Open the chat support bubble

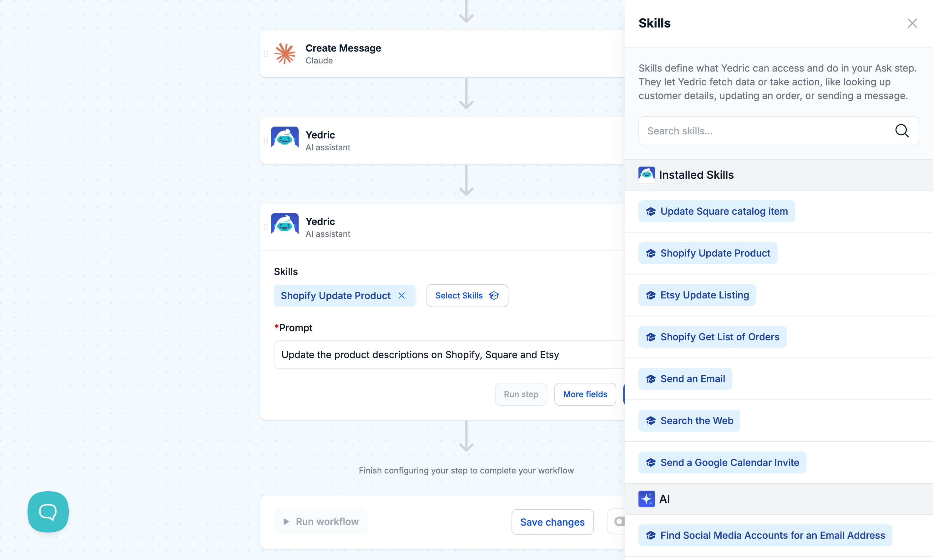(48, 512)
